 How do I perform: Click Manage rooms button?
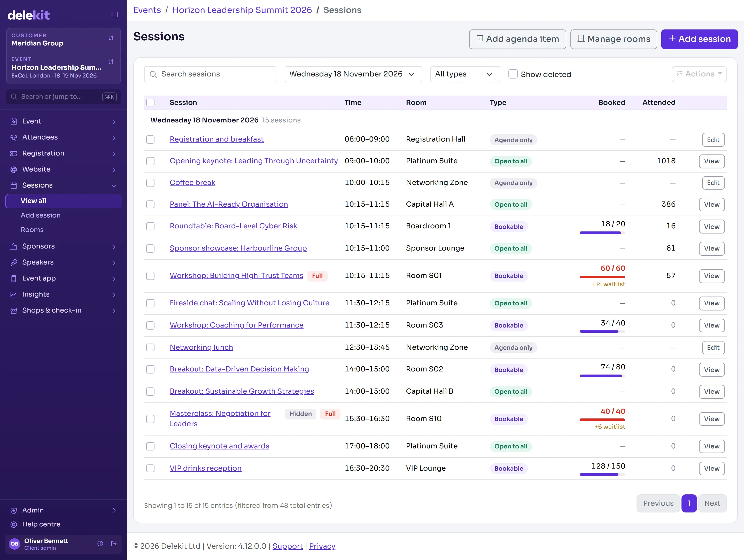click(x=614, y=39)
